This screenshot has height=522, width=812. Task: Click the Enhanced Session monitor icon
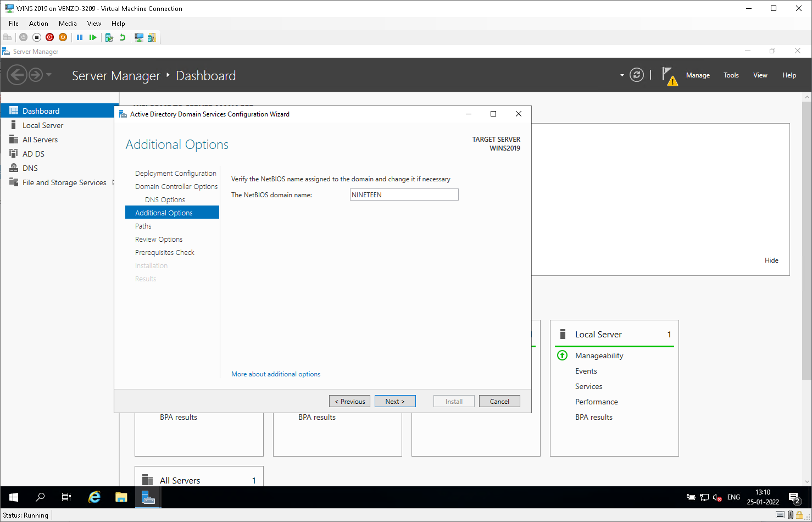139,37
